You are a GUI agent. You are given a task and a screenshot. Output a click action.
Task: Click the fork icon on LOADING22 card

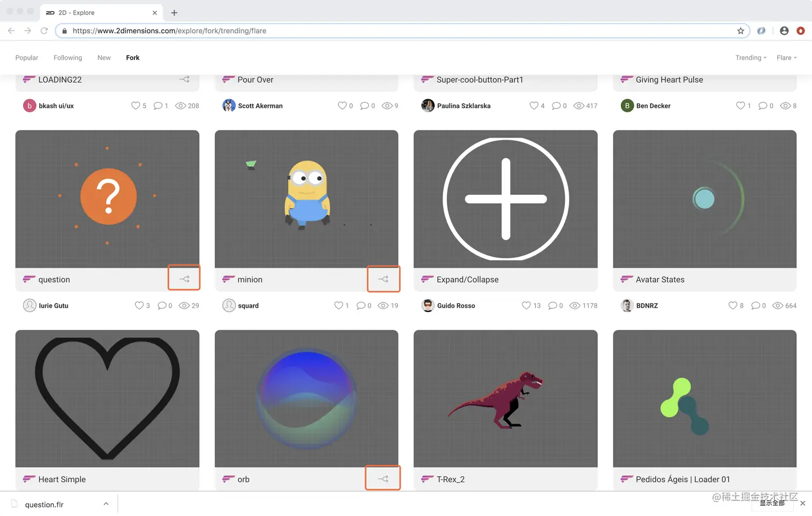click(x=184, y=79)
